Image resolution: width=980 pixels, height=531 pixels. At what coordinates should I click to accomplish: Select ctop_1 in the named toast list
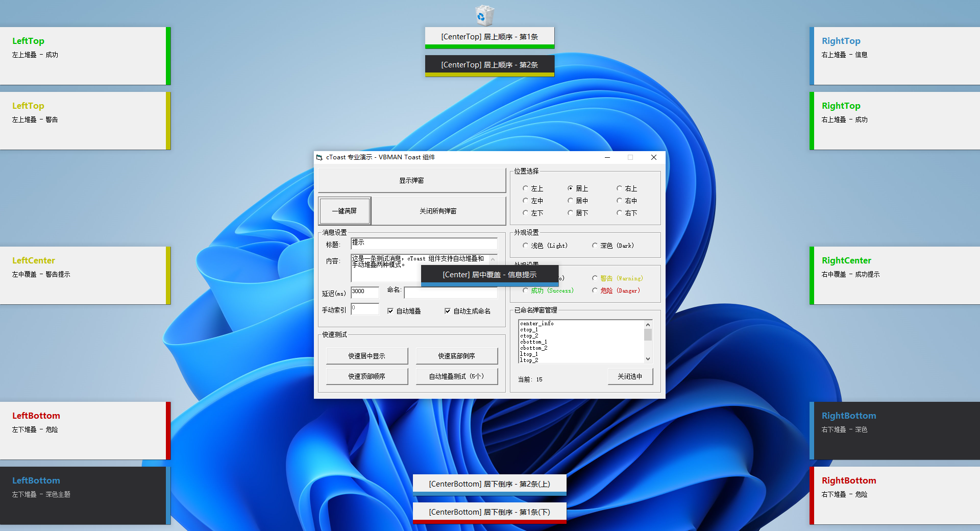[529, 330]
